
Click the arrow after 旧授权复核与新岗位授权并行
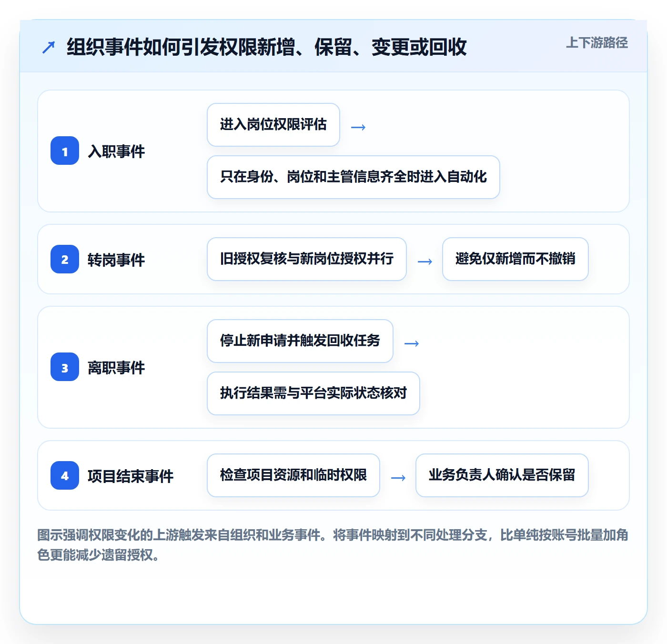point(425,262)
